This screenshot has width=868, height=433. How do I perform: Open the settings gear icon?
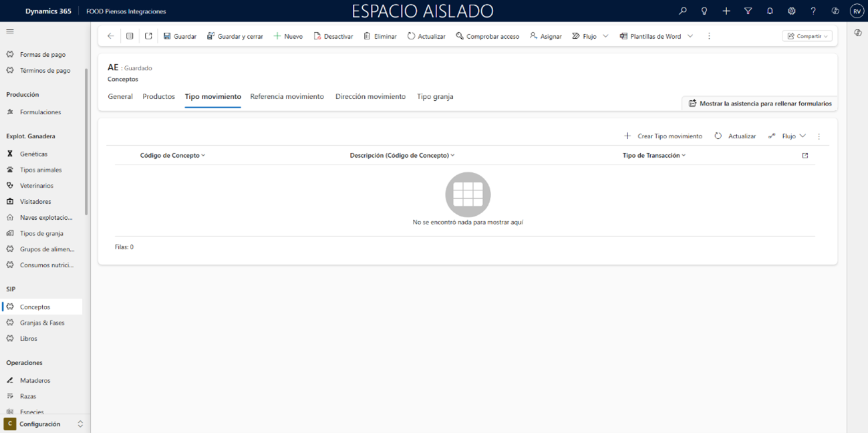791,11
